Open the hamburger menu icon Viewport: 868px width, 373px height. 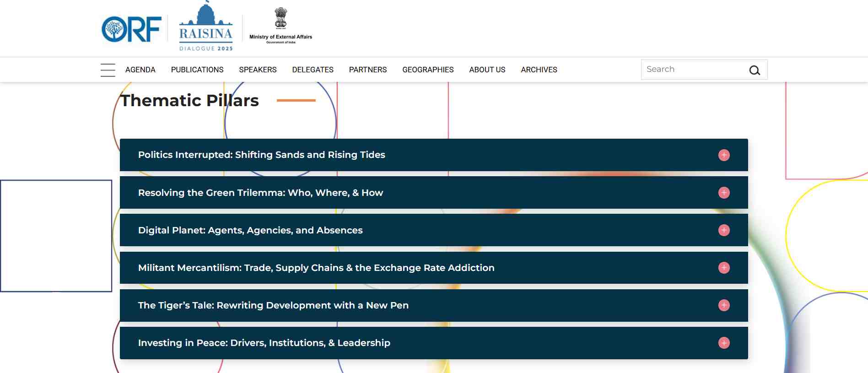click(108, 70)
